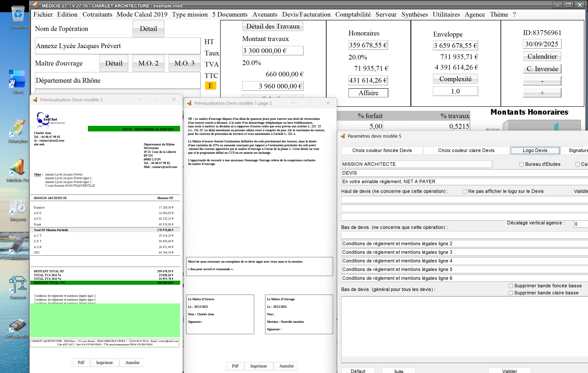Open the Devis/Facturation menu
Viewport: 588px width, 373px height.
pyautogui.click(x=306, y=14)
